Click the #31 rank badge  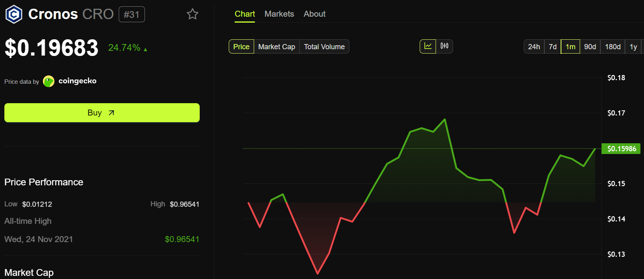pyautogui.click(x=131, y=14)
